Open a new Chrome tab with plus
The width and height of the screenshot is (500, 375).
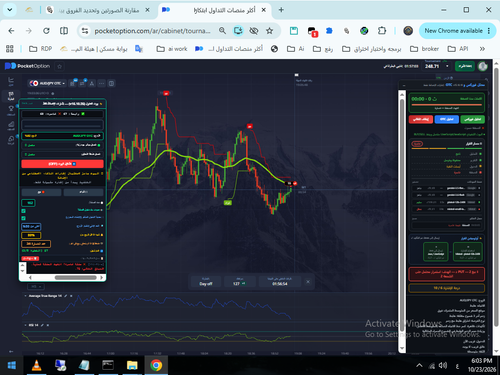click(x=281, y=10)
